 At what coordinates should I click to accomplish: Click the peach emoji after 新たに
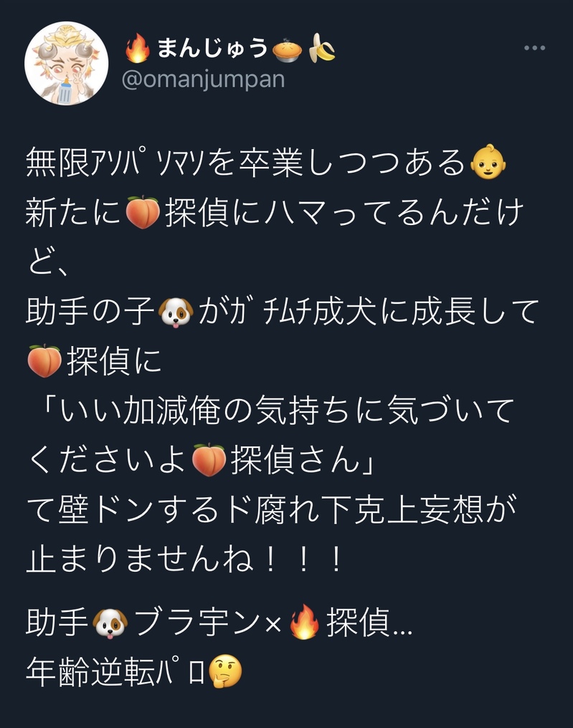click(143, 212)
